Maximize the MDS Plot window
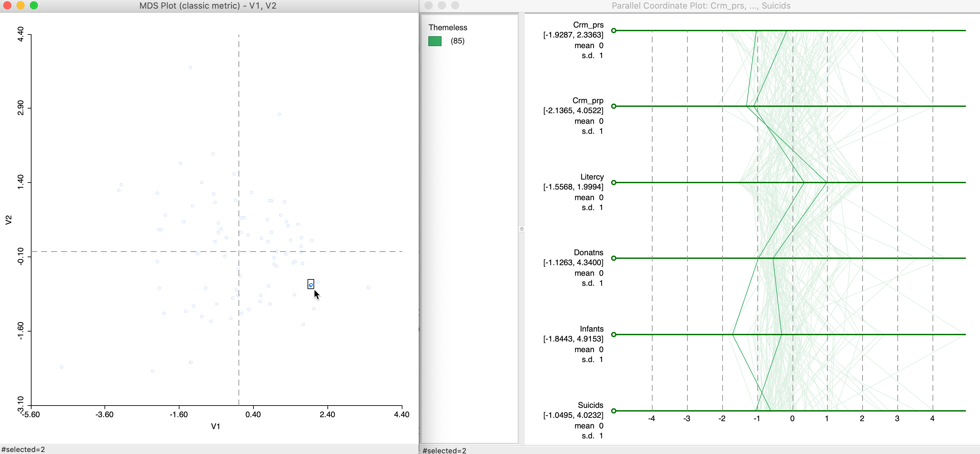Screen dimensions: 980x454 (x=34, y=5)
